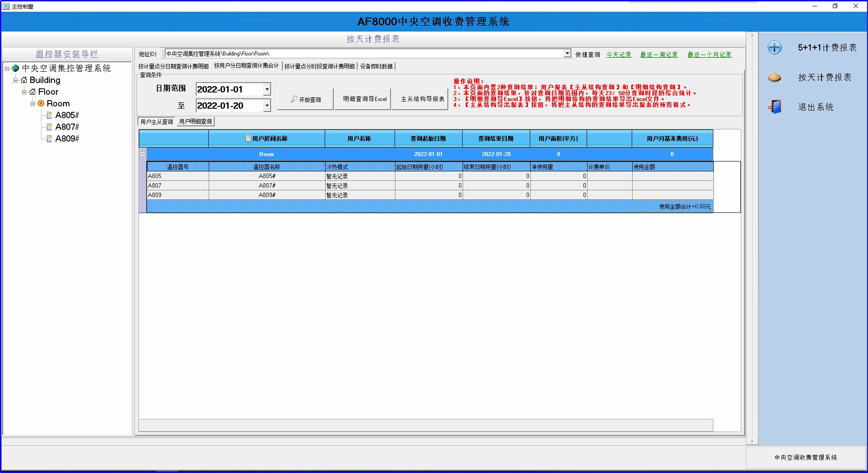This screenshot has height=474, width=868.
Task: Collapse the Room row in the results grid
Action: [143, 154]
